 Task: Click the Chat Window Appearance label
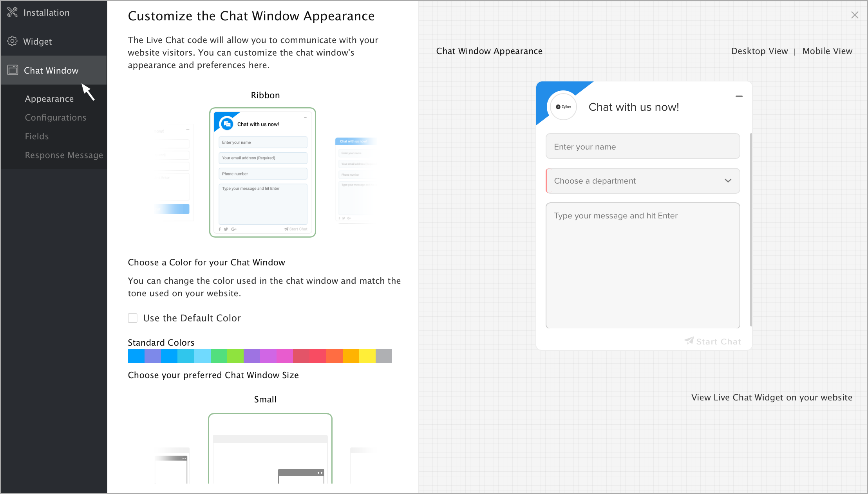point(489,51)
